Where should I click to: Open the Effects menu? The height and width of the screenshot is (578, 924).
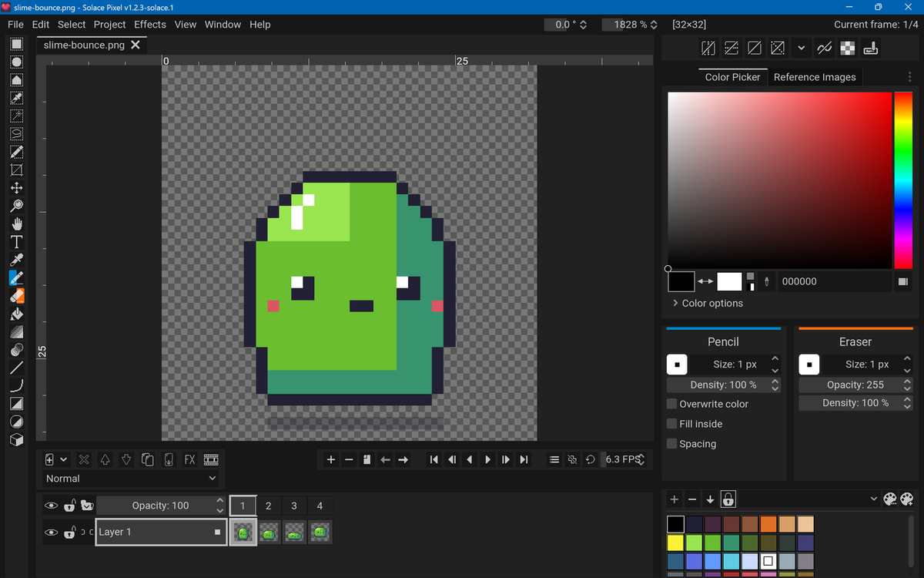coord(150,25)
